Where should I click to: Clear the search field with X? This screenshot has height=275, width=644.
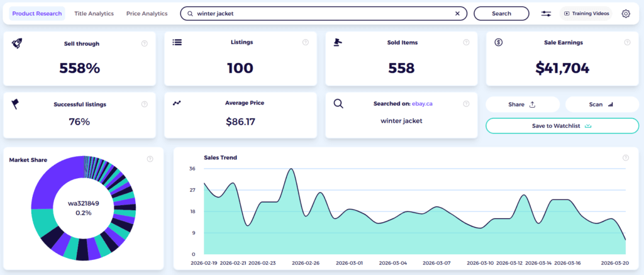(x=457, y=13)
